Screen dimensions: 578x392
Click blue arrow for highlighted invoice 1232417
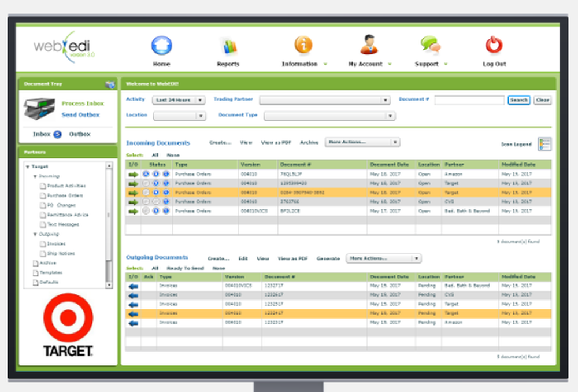(134, 314)
